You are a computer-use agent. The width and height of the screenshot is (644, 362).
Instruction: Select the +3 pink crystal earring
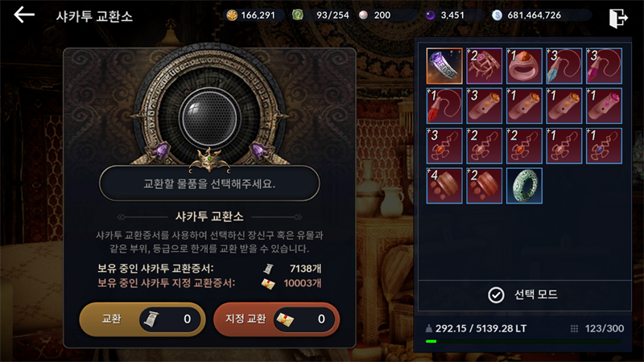pyautogui.click(x=604, y=66)
